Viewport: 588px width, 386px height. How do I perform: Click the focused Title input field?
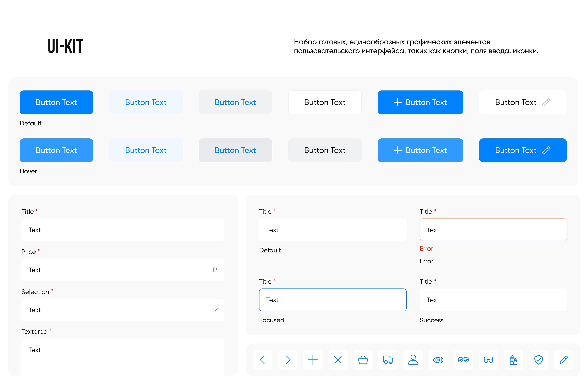[333, 300]
